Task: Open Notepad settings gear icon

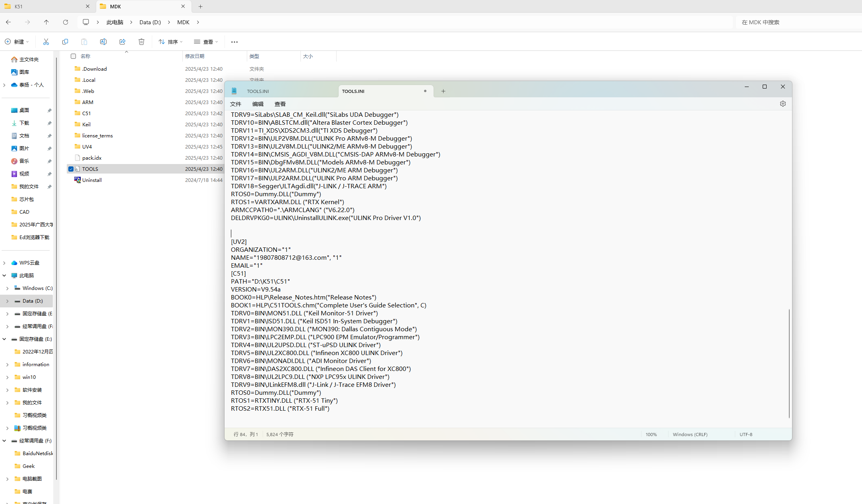Action: pos(783,104)
